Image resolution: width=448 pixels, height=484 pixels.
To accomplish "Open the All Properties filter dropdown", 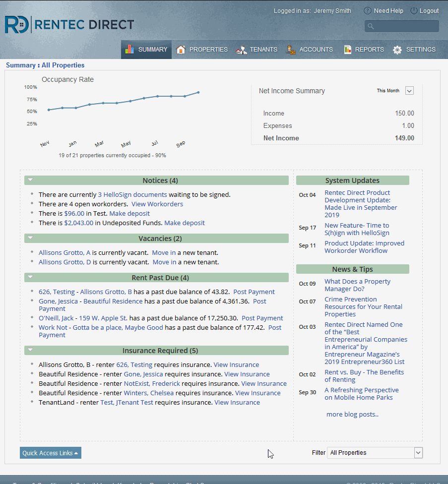I will pos(418,452).
